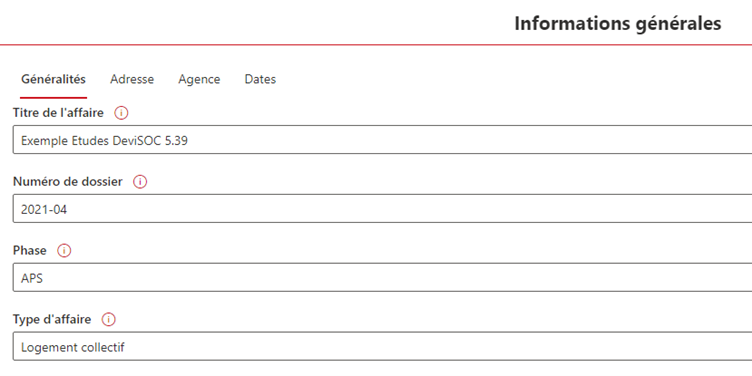Click the Numéro de dossier label text
This screenshot has height=376, width=752.
68,182
